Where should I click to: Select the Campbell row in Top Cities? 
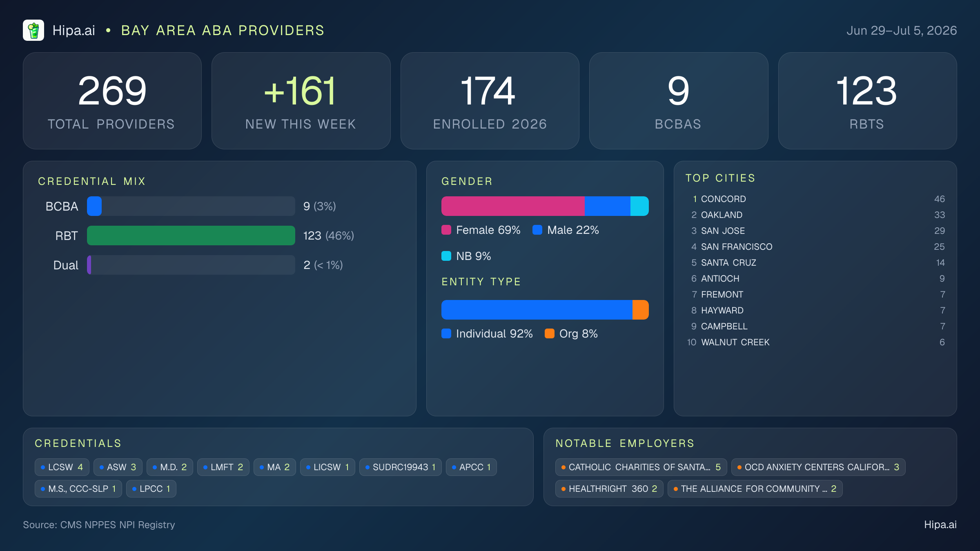click(x=815, y=326)
